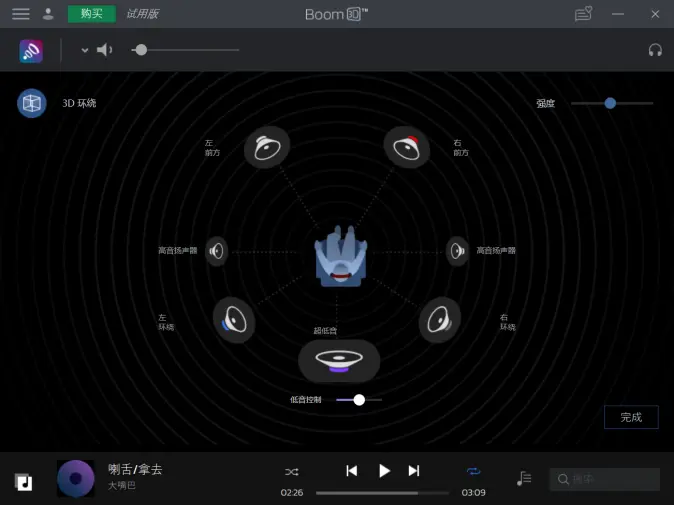Viewport: 674px width, 505px height.
Task: Click the 3D 环绕 label
Action: pyautogui.click(x=79, y=103)
